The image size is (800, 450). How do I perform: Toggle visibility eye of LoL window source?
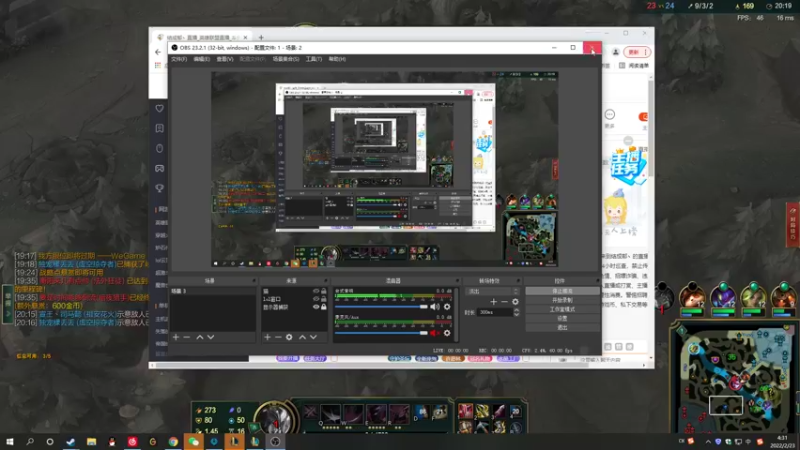point(316,299)
